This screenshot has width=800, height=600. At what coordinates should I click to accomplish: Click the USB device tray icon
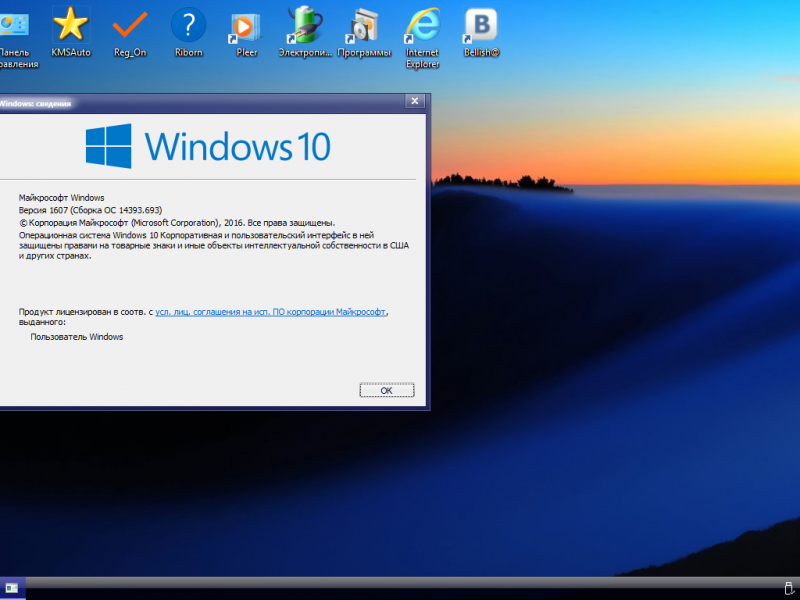click(x=789, y=588)
